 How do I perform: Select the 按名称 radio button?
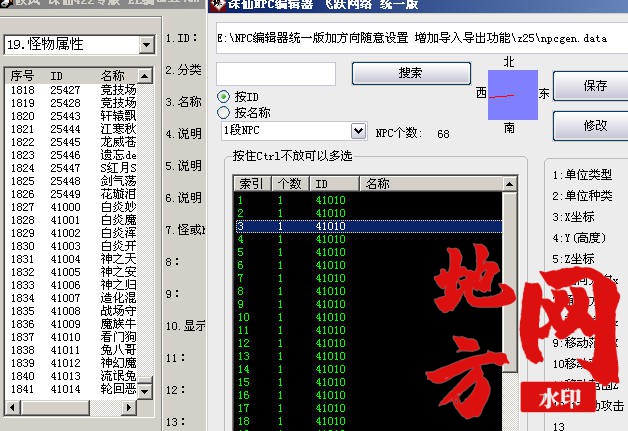[223, 113]
